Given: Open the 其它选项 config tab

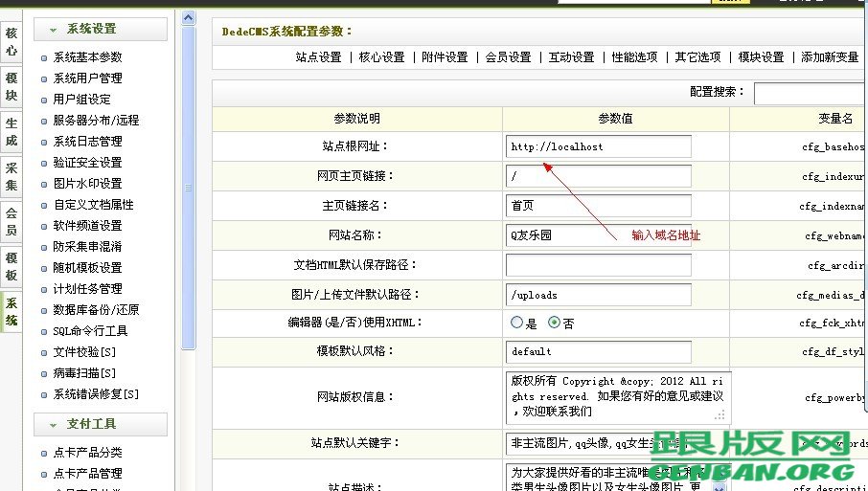Looking at the screenshot, I should [697, 57].
